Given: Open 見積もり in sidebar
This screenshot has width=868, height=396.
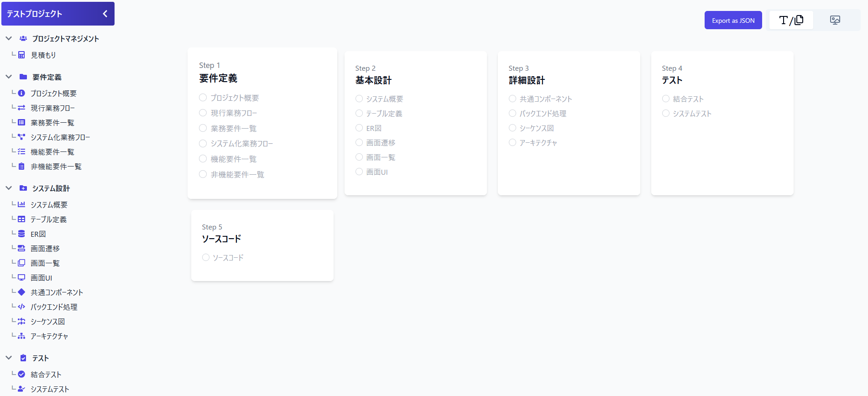Looking at the screenshot, I should (x=43, y=55).
